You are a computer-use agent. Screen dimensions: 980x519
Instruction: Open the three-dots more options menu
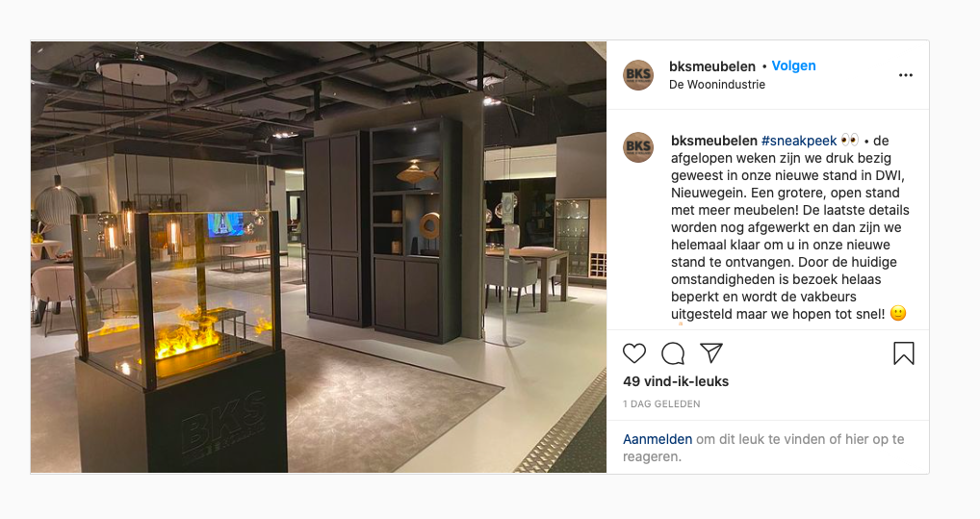pyautogui.click(x=906, y=75)
